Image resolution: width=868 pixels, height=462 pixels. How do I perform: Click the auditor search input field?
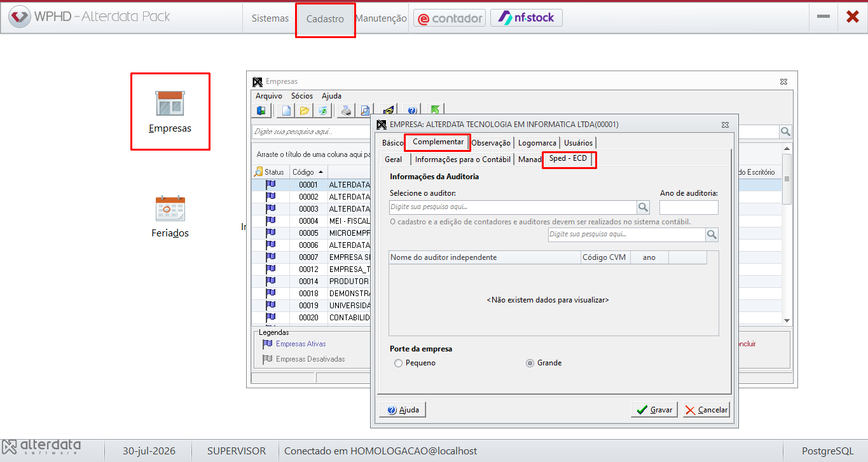pos(513,207)
